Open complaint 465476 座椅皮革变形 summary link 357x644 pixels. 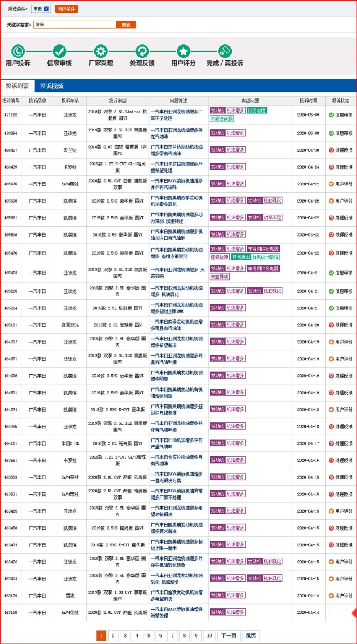coord(176,253)
